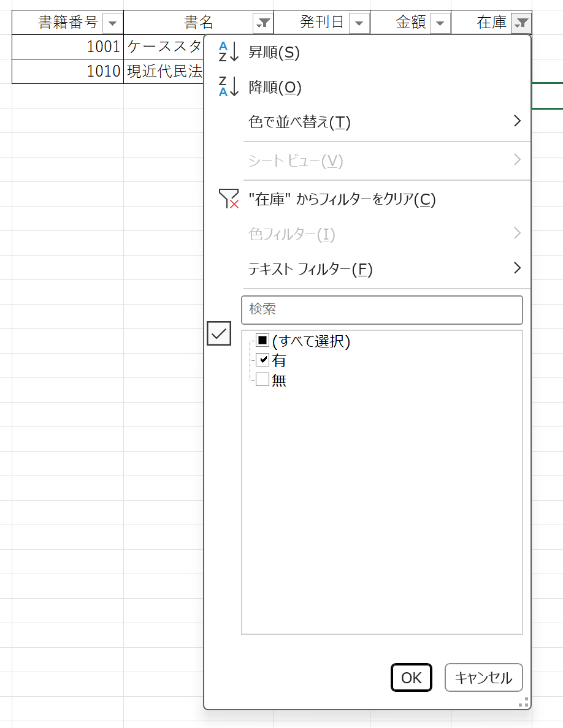Screen dimensions: 563x728
Task: Click the キャンセル button
Action: pos(483,677)
